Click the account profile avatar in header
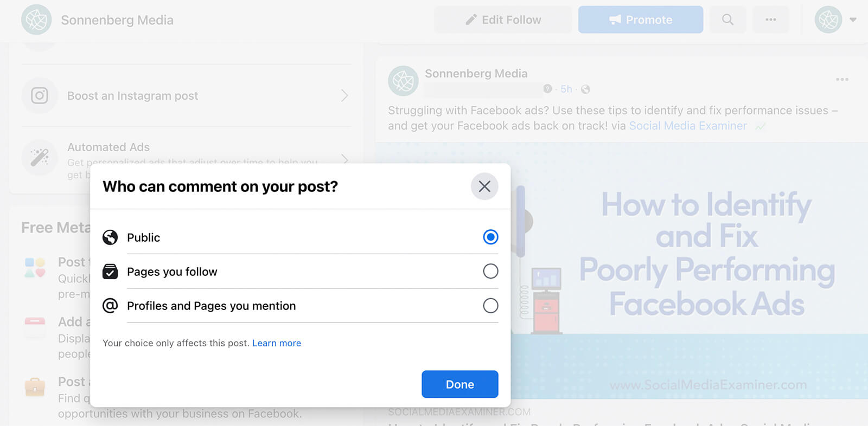This screenshot has height=426, width=868. point(828,20)
